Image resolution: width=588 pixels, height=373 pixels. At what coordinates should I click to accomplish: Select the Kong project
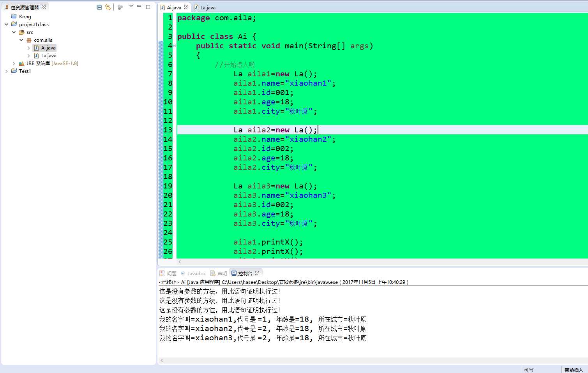click(25, 16)
